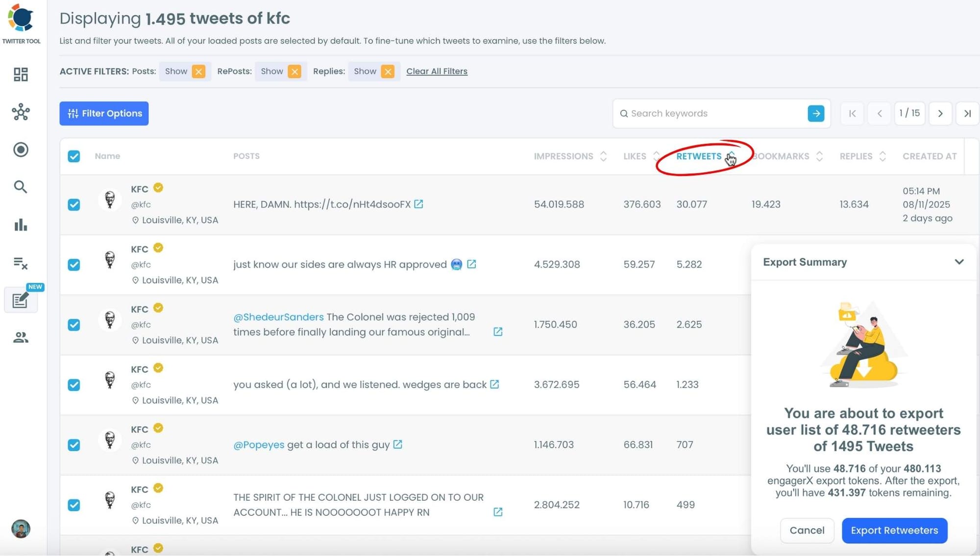Open the bar chart analytics icon
The width and height of the screenshot is (980, 556).
coord(21,225)
